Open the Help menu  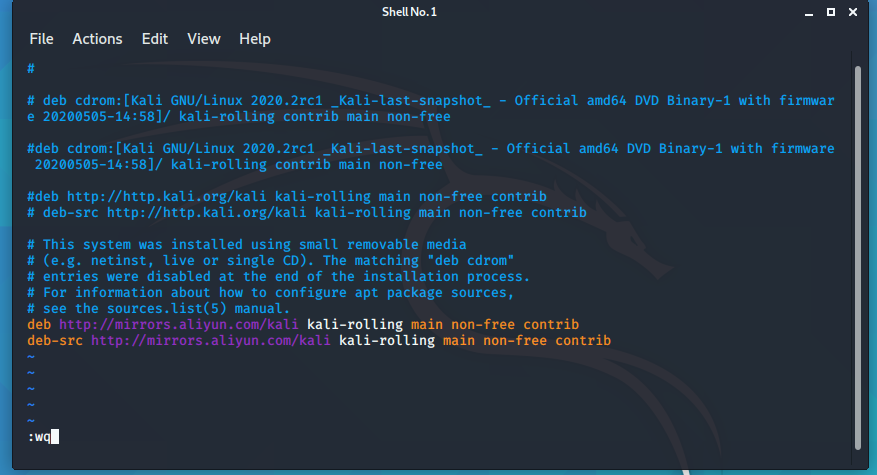point(254,39)
